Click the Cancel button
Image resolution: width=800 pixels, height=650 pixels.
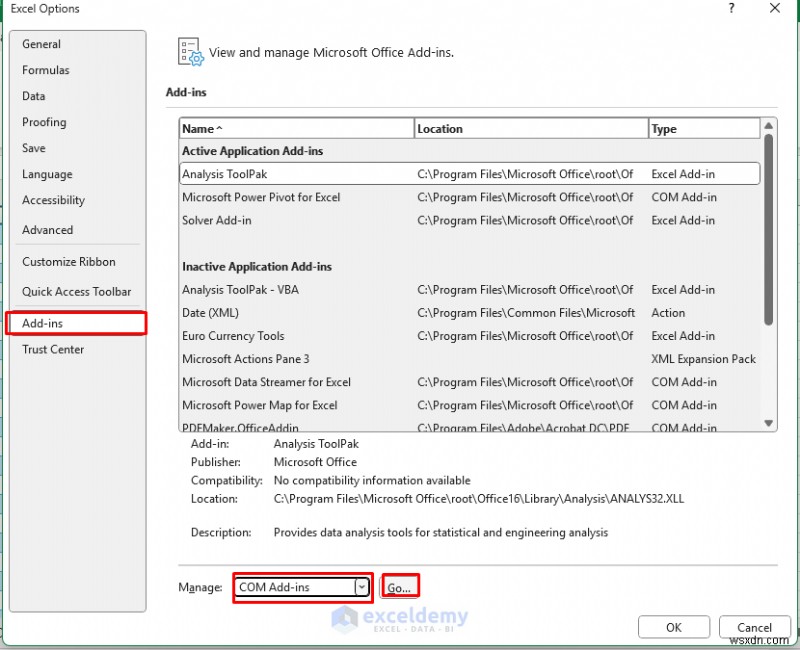pyautogui.click(x=754, y=628)
